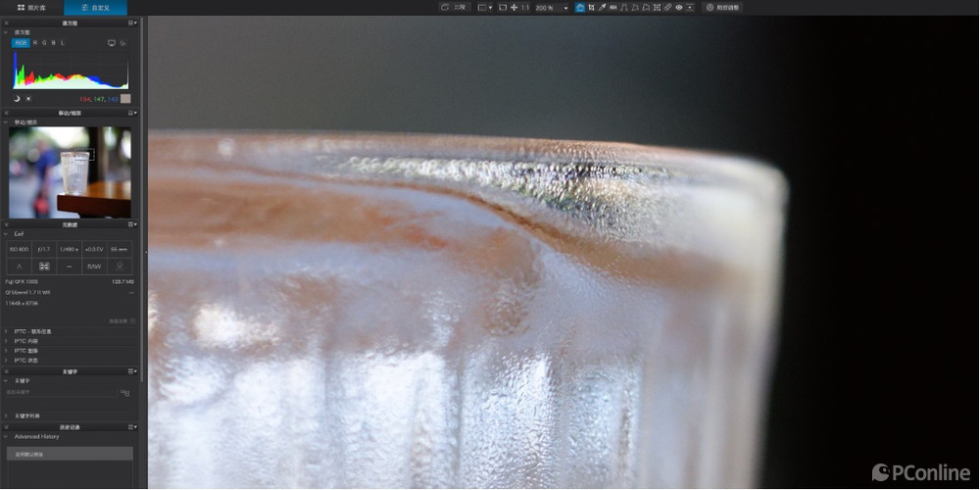Viewport: 980px width, 490px height.
Task: Open the view mode dropdown arrow
Action: coord(491,8)
